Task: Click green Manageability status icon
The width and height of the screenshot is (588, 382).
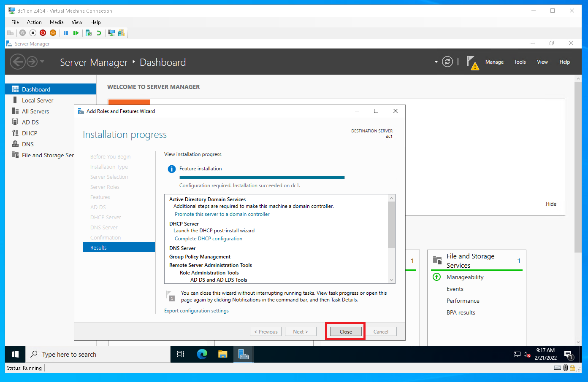Action: click(437, 277)
